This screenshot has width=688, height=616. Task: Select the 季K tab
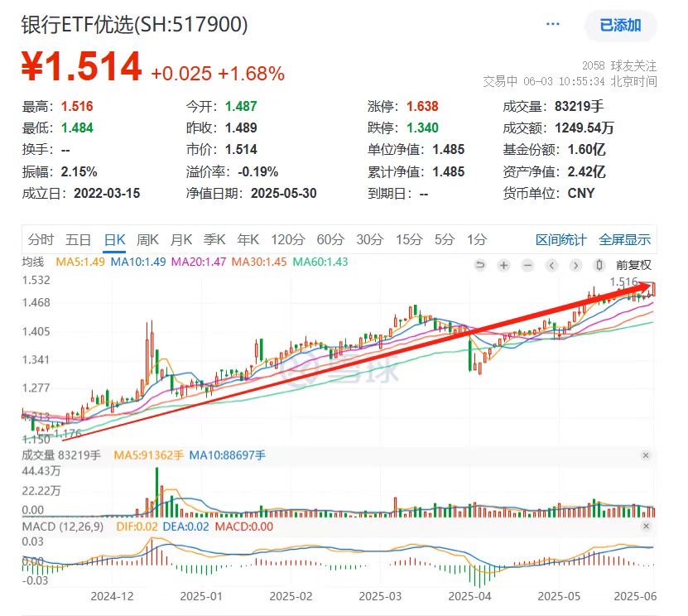coord(214,239)
